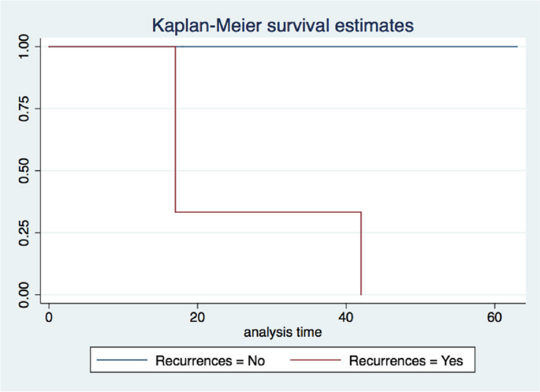Click the 1.00 y-axis tick label
The image size is (540, 392).
point(26,47)
